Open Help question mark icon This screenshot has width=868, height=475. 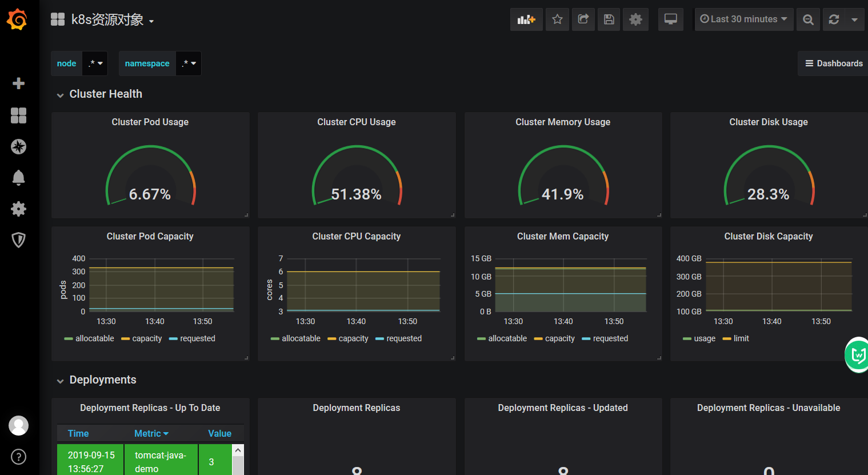pyautogui.click(x=18, y=457)
